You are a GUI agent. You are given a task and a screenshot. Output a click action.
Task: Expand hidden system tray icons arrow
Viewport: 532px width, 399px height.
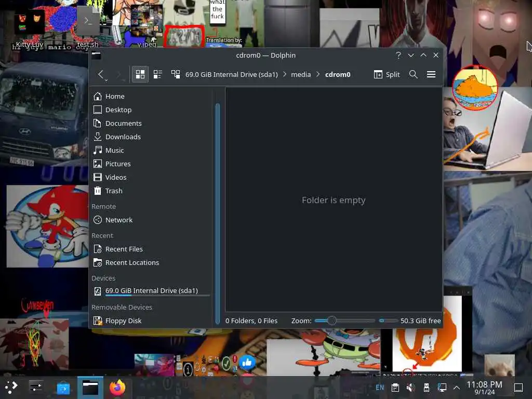[457, 388]
